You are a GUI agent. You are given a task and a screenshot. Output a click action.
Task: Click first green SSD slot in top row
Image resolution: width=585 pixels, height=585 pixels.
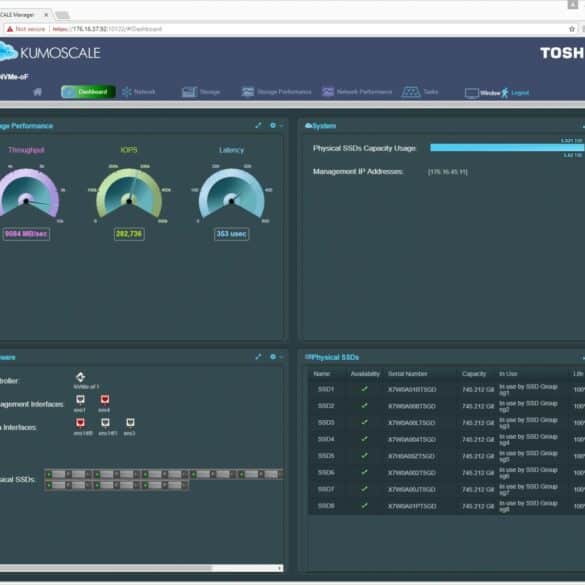(x=49, y=474)
